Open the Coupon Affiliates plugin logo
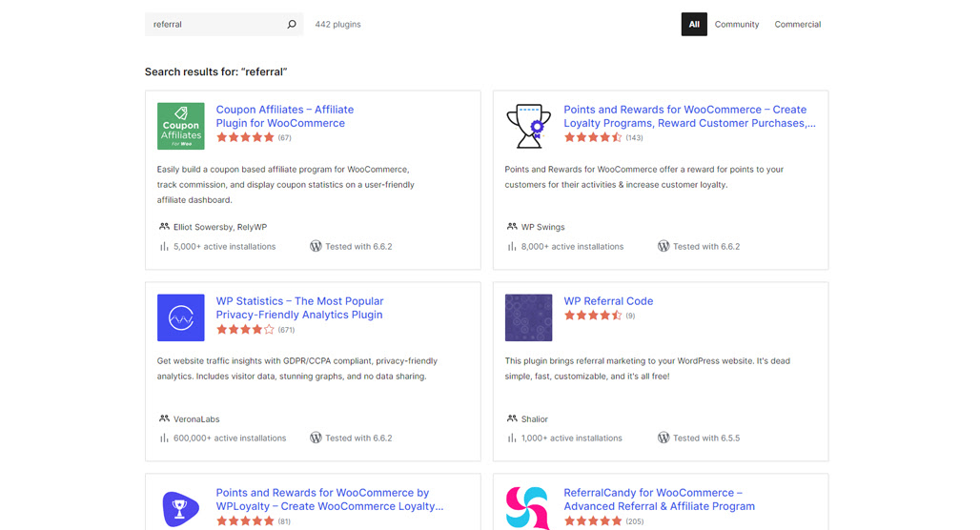This screenshot has height=530, width=980. coord(180,126)
